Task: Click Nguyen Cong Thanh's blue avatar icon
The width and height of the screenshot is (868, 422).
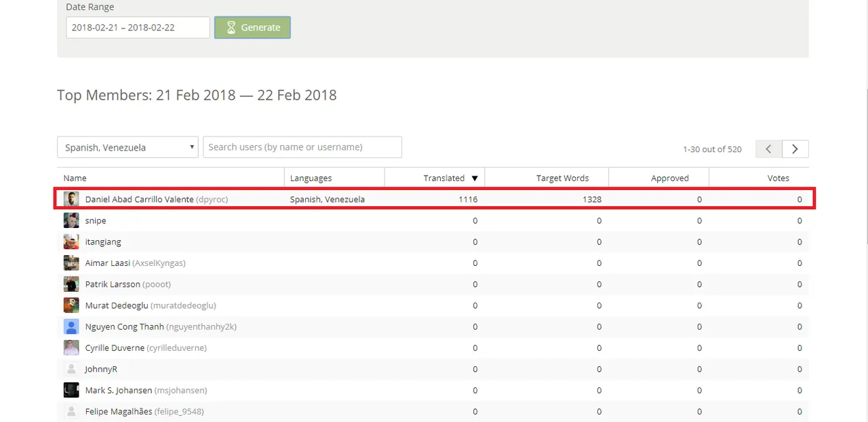Action: (71, 326)
